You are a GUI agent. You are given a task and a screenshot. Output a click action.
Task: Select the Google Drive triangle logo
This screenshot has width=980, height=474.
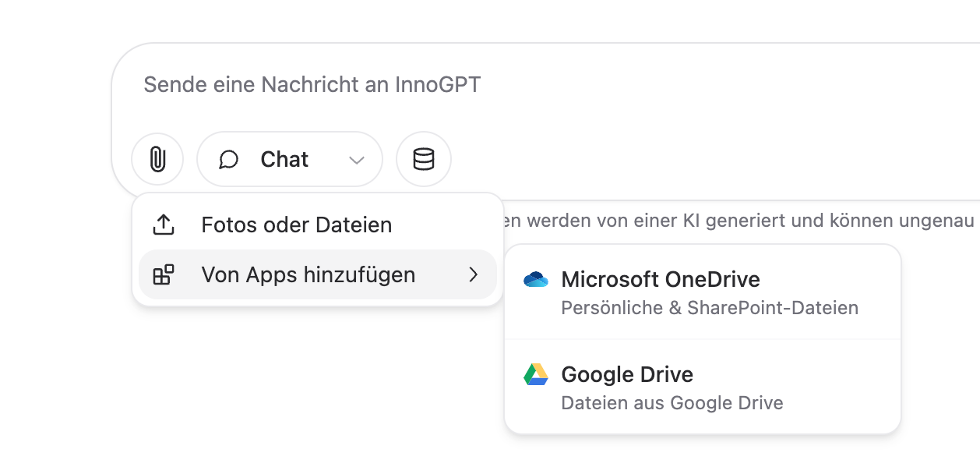click(536, 374)
